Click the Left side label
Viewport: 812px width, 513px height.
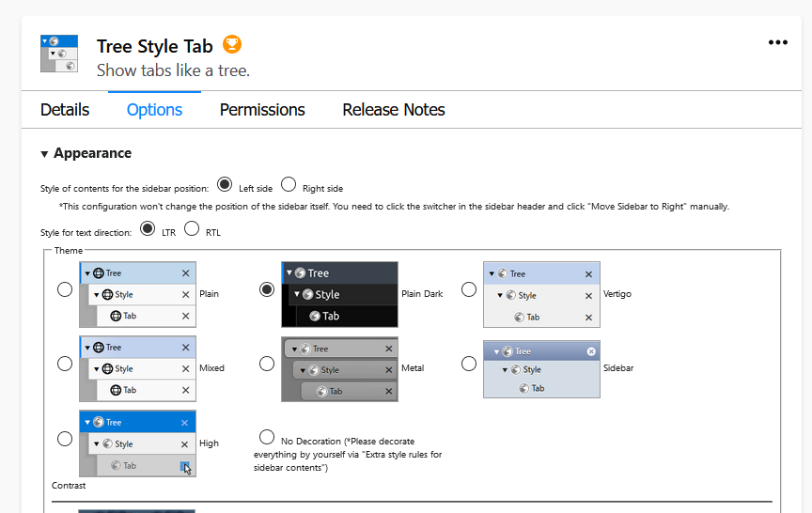pyautogui.click(x=256, y=189)
